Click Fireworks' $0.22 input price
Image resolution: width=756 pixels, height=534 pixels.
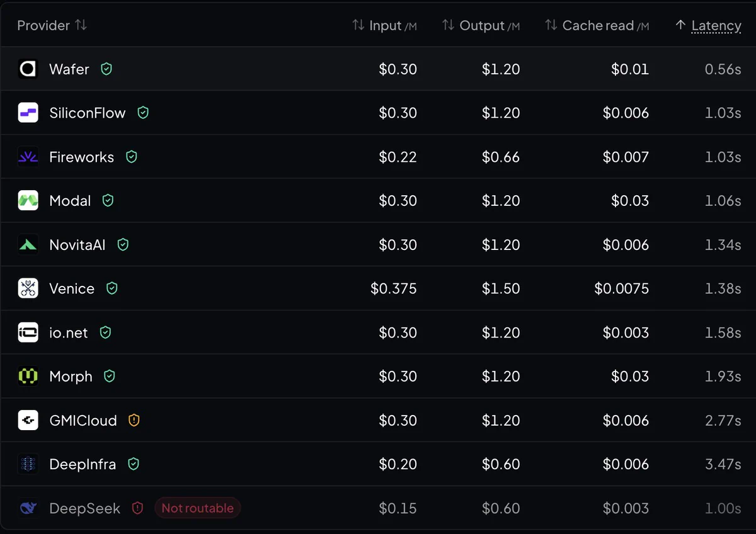[x=398, y=157]
